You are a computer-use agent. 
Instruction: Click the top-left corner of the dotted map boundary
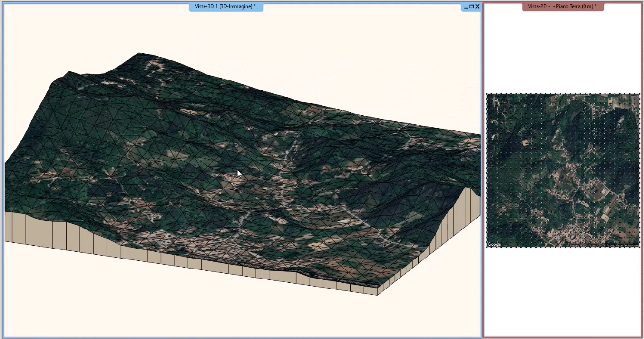(x=487, y=94)
